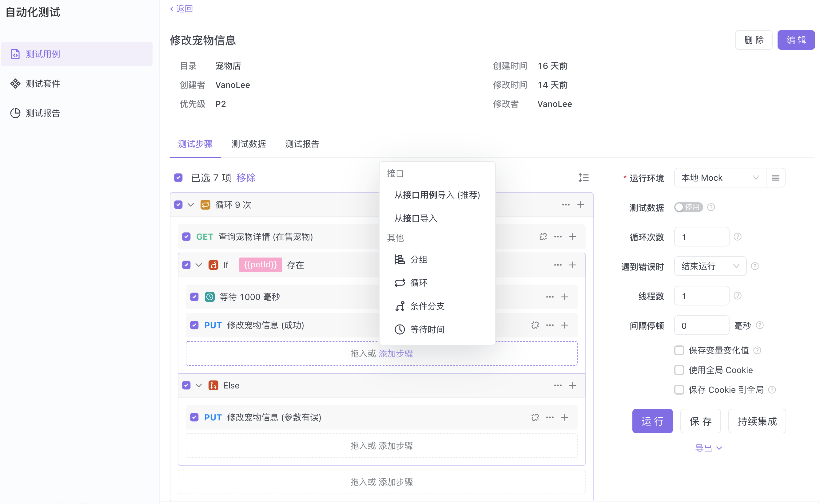Choose 从接口导入 menu item
Screen dimensions: 820x504
point(437,218)
